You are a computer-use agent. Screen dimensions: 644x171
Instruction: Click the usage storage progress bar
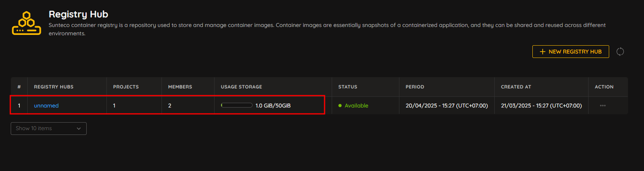coord(237,106)
